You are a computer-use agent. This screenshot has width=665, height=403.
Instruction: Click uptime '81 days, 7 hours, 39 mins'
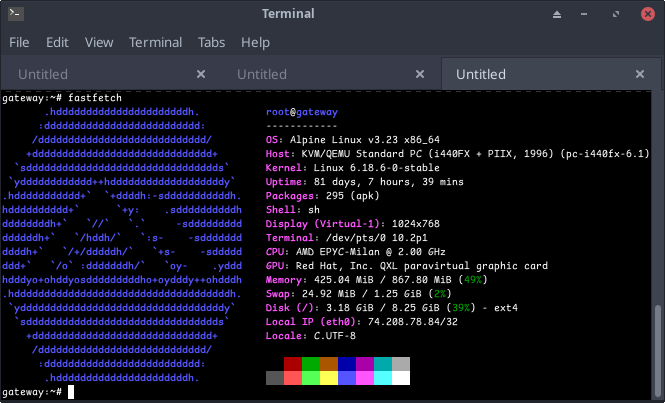(389, 182)
